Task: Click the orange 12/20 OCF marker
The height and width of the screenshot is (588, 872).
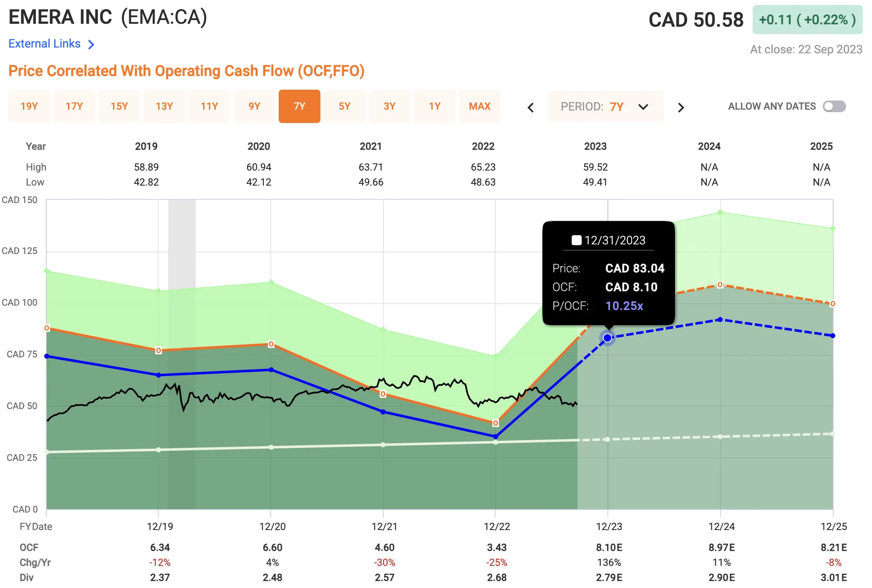Action: point(271,344)
